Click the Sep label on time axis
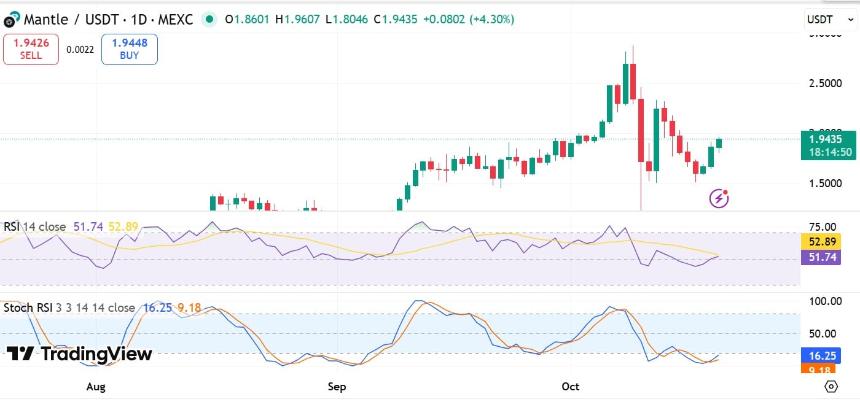Image resolution: width=860 pixels, height=402 pixels. tap(336, 386)
